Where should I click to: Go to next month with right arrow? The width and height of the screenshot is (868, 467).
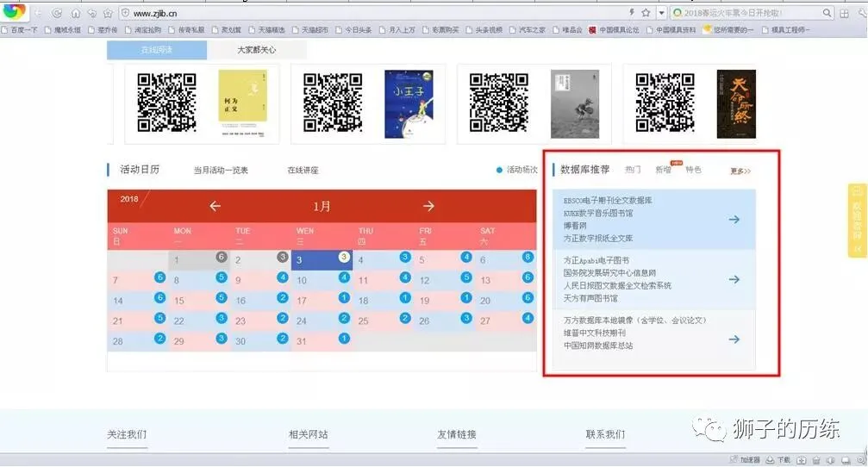tap(428, 206)
